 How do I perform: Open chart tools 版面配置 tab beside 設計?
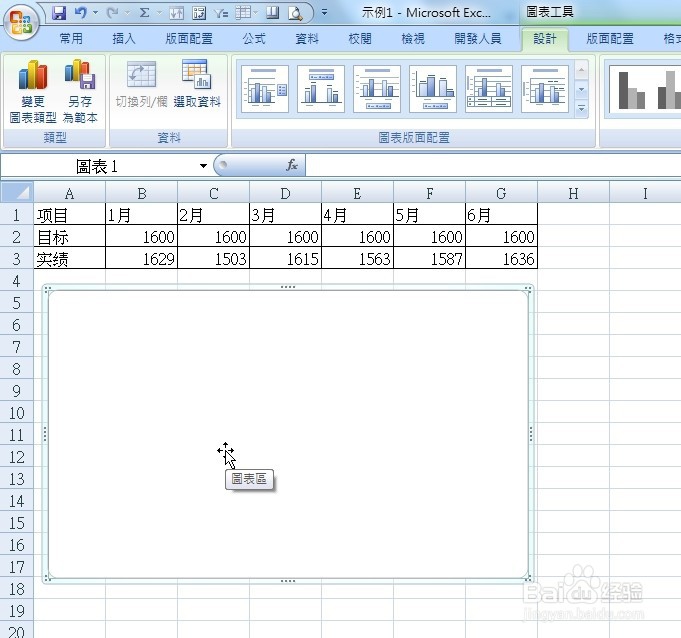click(610, 39)
